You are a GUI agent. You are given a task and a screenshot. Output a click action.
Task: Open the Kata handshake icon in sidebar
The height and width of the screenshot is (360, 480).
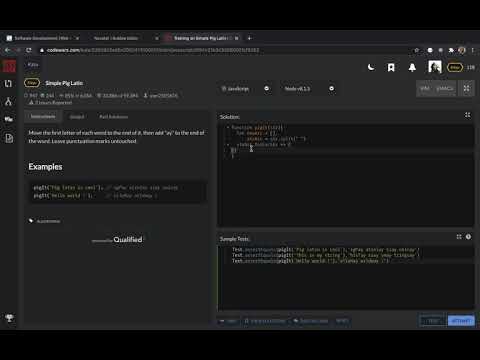click(8, 119)
